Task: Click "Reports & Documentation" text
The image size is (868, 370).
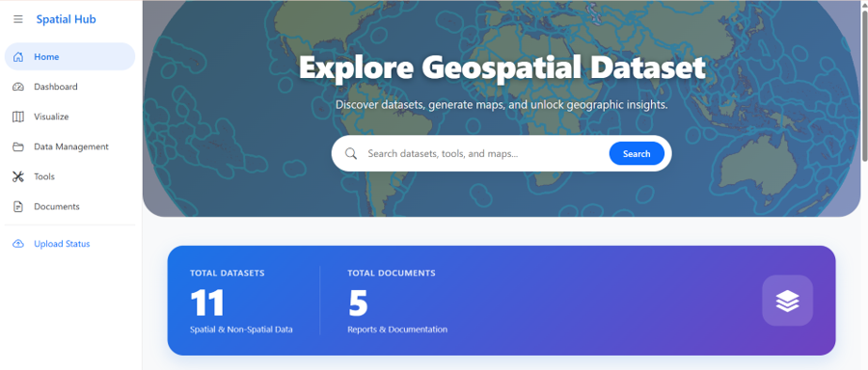Action: (397, 330)
